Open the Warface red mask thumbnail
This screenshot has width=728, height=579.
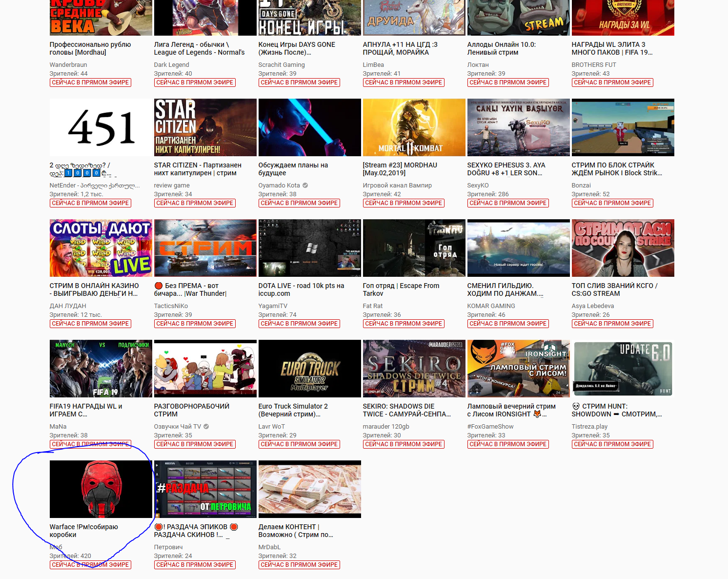[x=101, y=489]
